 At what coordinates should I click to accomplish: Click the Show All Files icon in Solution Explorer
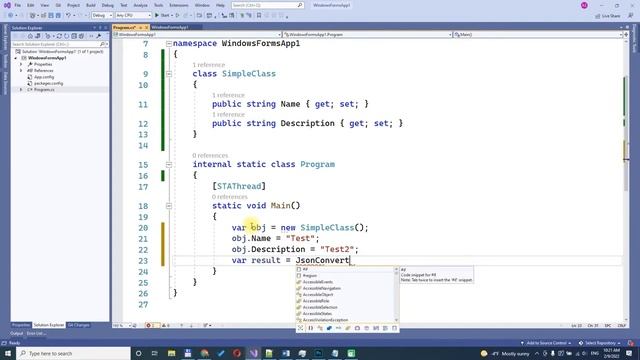(x=81, y=36)
